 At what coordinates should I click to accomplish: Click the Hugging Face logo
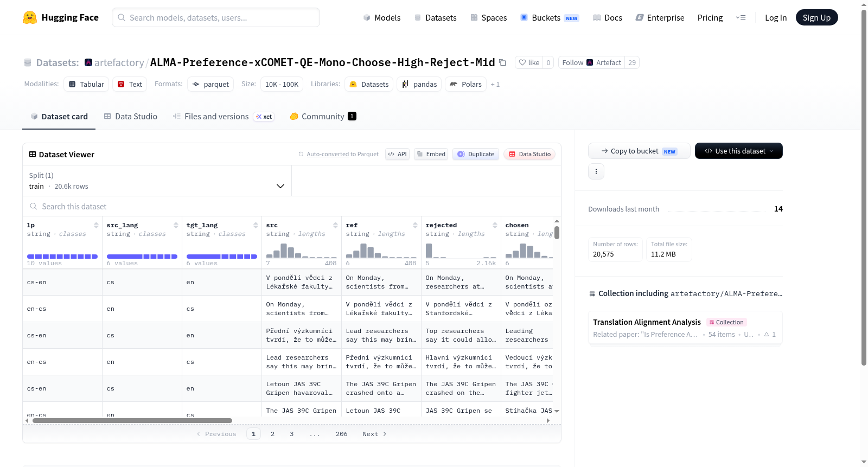[x=60, y=17]
